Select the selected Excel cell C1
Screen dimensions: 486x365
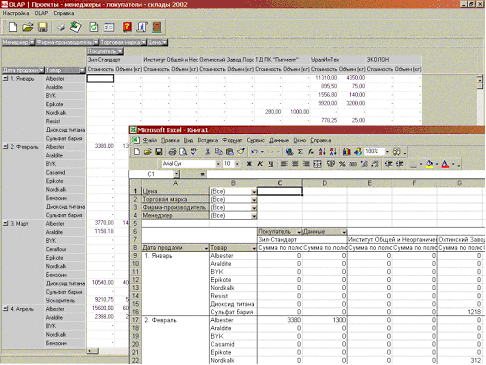click(x=280, y=191)
